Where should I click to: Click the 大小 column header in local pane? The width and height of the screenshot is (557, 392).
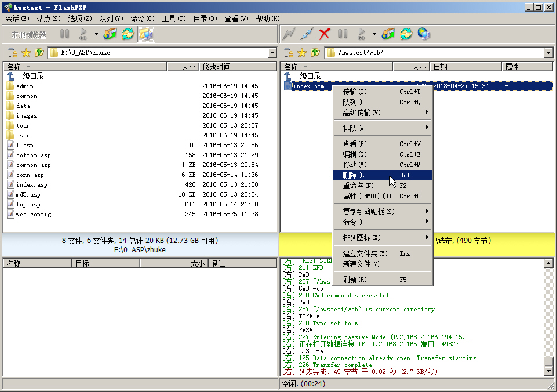(x=188, y=67)
